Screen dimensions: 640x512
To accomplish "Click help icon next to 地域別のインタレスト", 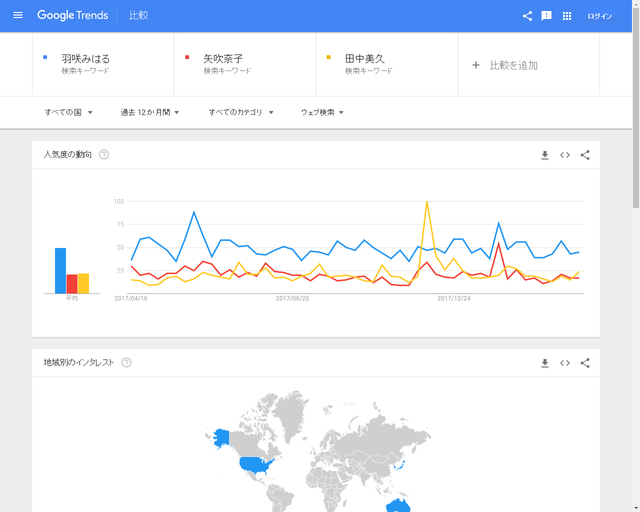I will (127, 363).
